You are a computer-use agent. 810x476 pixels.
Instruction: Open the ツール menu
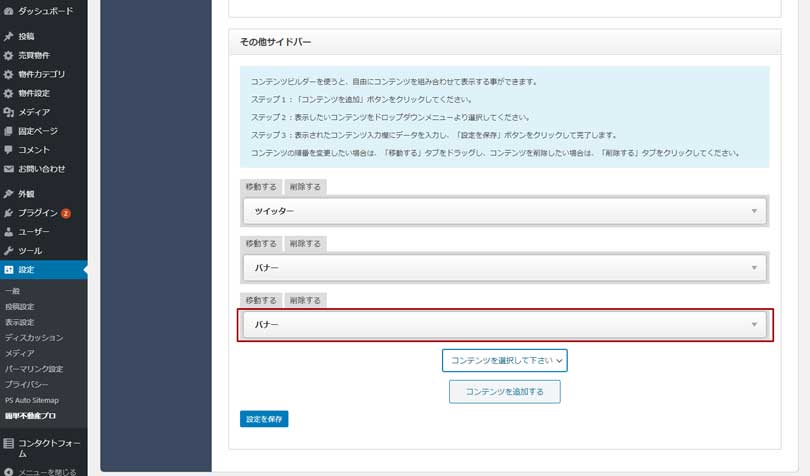(30, 251)
